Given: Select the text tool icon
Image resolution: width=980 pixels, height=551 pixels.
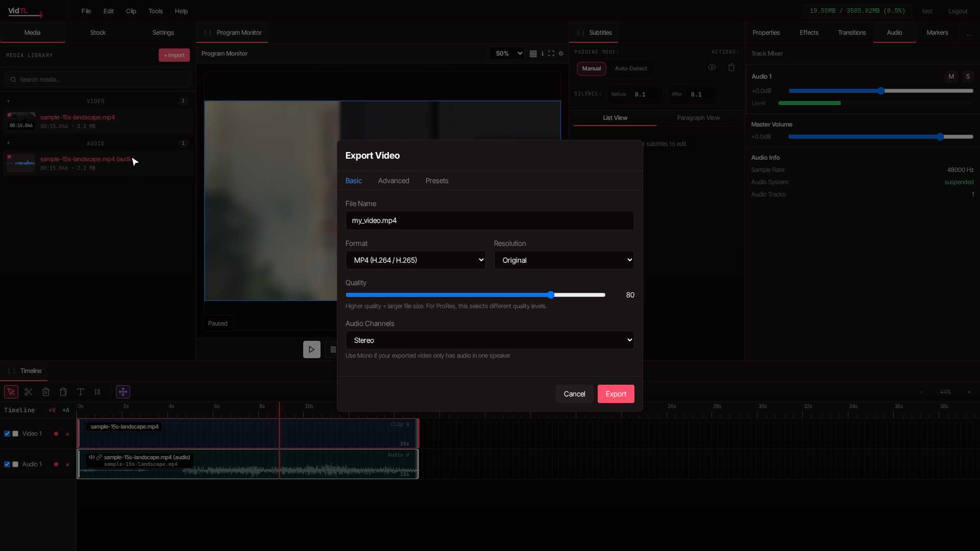Looking at the screenshot, I should point(81,392).
